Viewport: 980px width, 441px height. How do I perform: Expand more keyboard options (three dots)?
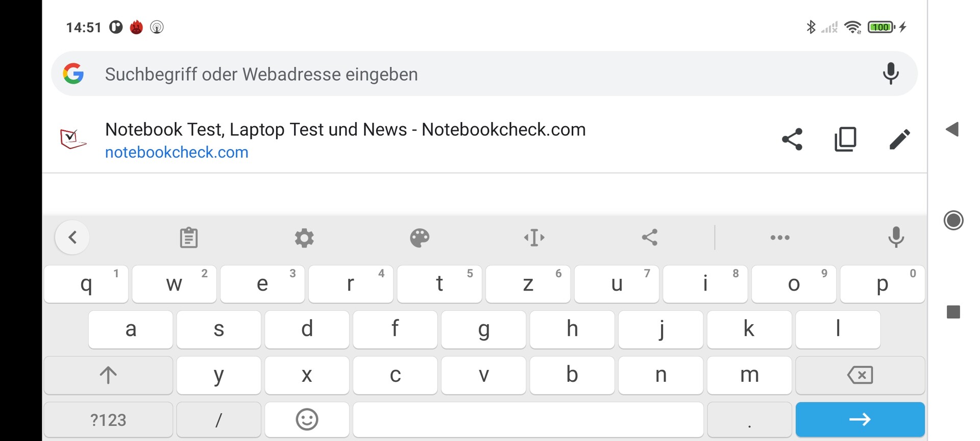coord(780,238)
